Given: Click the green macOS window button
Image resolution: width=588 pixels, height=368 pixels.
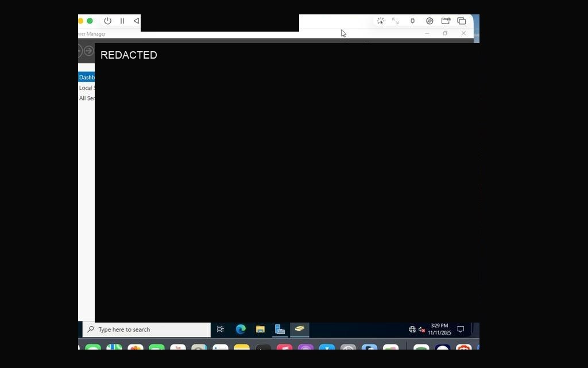Looking at the screenshot, I should [90, 21].
